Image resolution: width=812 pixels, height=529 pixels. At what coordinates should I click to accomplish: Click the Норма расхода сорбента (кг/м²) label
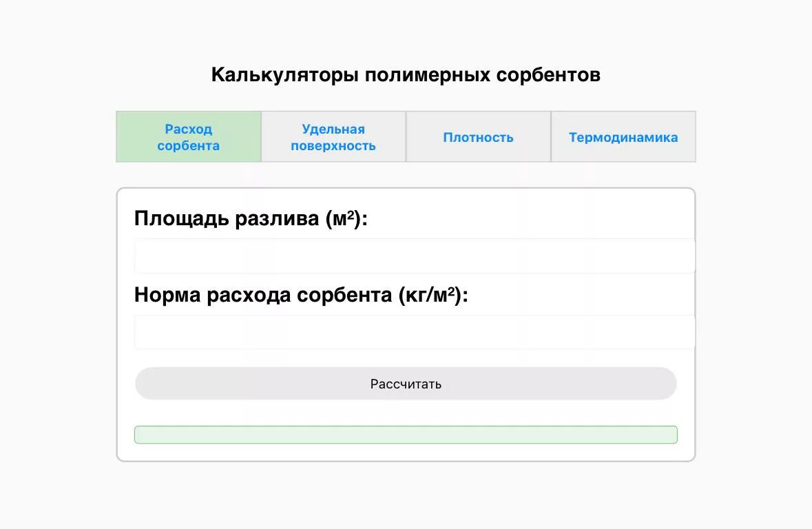tap(301, 293)
